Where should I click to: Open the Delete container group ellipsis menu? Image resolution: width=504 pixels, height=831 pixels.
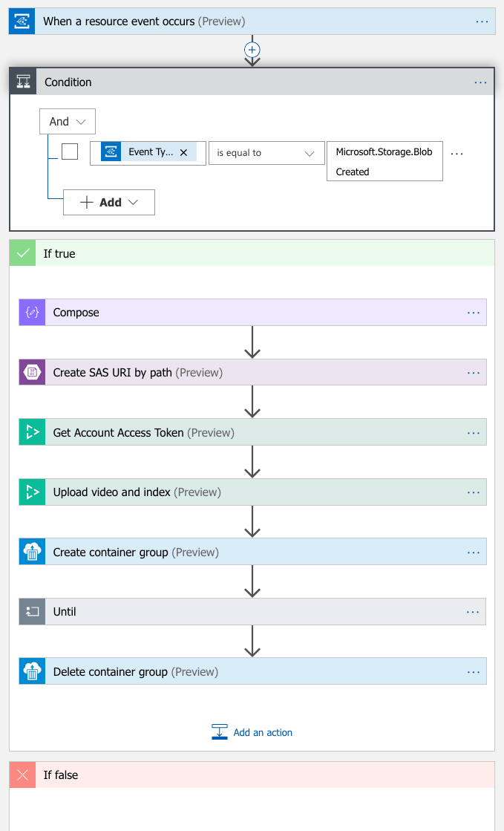474,671
